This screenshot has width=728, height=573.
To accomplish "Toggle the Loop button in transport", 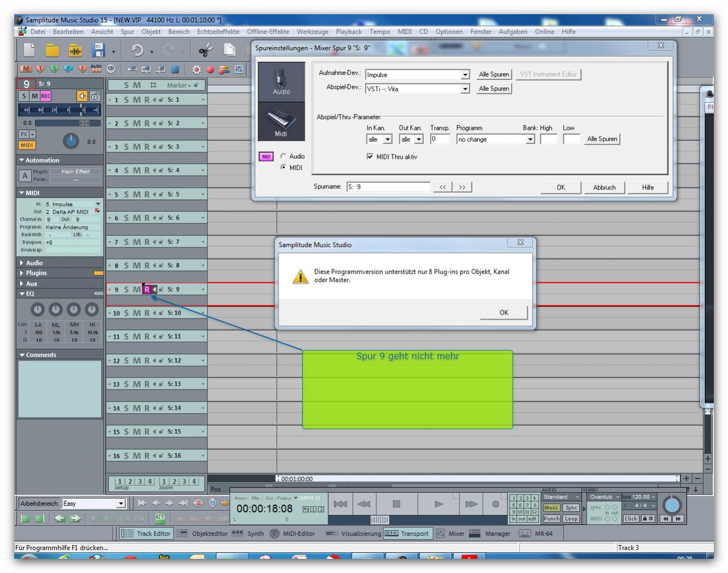I will click(571, 518).
